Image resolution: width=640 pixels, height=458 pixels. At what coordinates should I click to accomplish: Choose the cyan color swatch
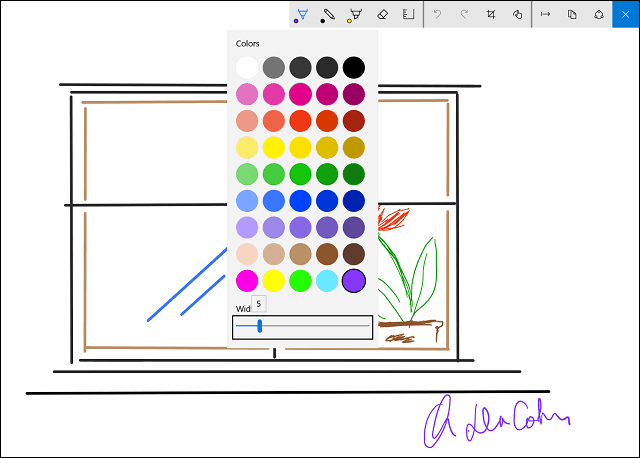click(327, 281)
